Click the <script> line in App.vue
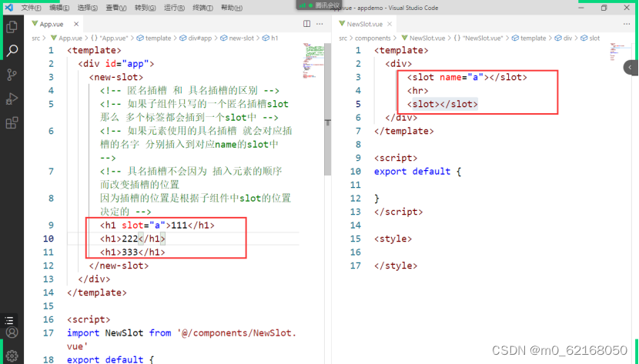 89,319
